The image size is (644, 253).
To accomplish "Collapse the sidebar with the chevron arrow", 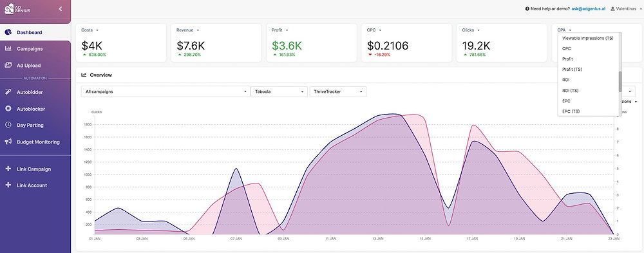I will point(61,8).
